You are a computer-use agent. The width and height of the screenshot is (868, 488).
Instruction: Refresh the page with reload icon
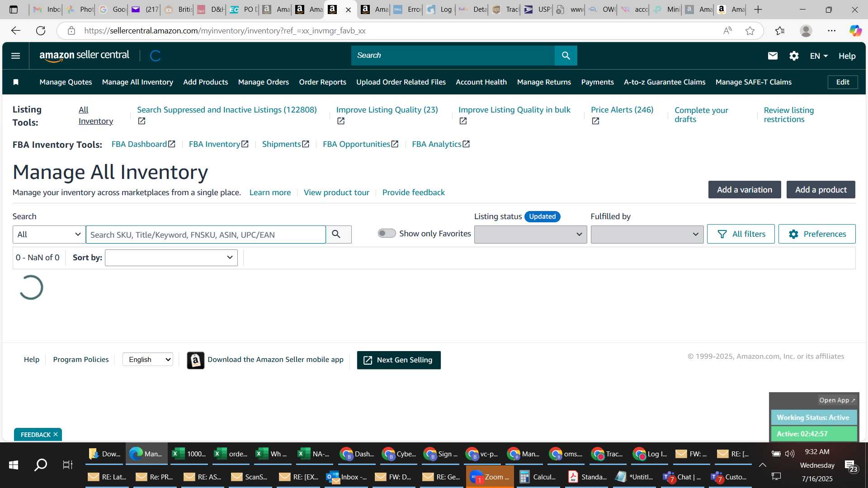(x=41, y=30)
